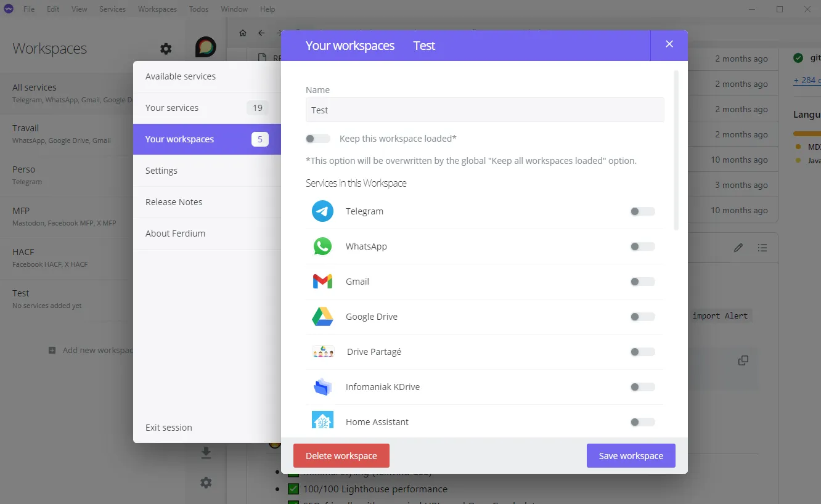
Task: Open the Window menu
Action: click(x=234, y=9)
